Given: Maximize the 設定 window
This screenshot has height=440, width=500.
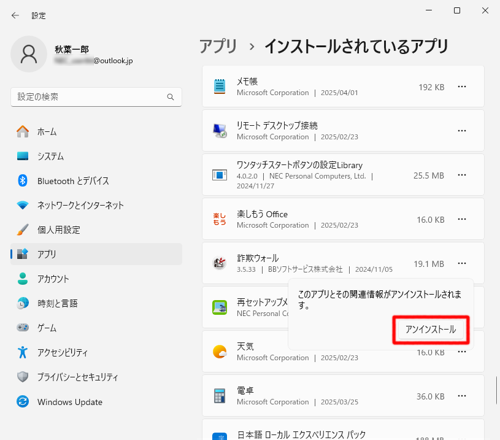Looking at the screenshot, I should (x=457, y=11).
